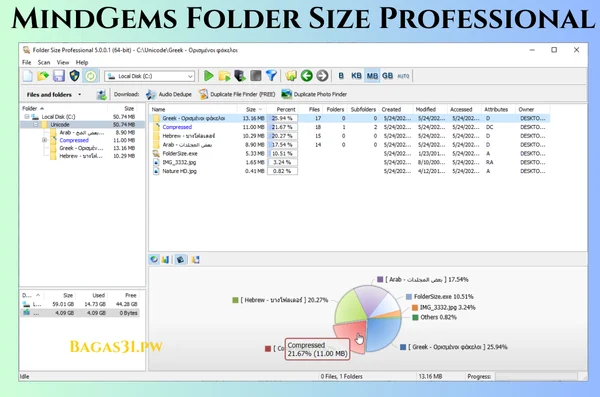The width and height of the screenshot is (600, 397).
Task: Click the Local Disk (C:) drive icon in tree
Action: (x=35, y=117)
